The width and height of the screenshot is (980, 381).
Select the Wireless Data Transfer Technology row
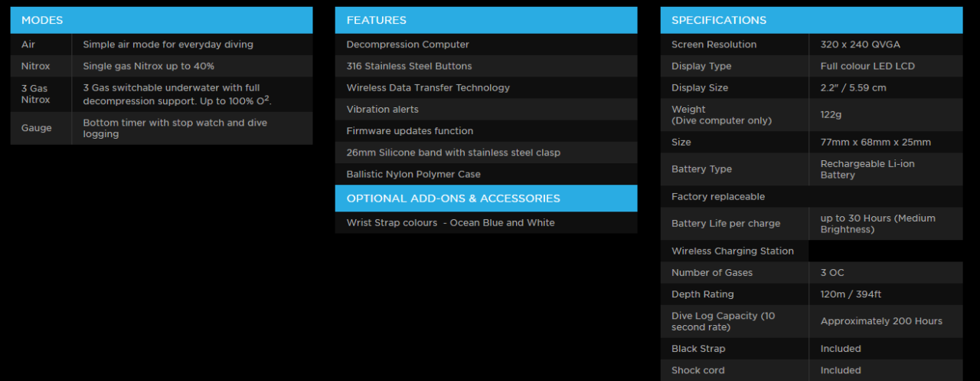(427, 87)
